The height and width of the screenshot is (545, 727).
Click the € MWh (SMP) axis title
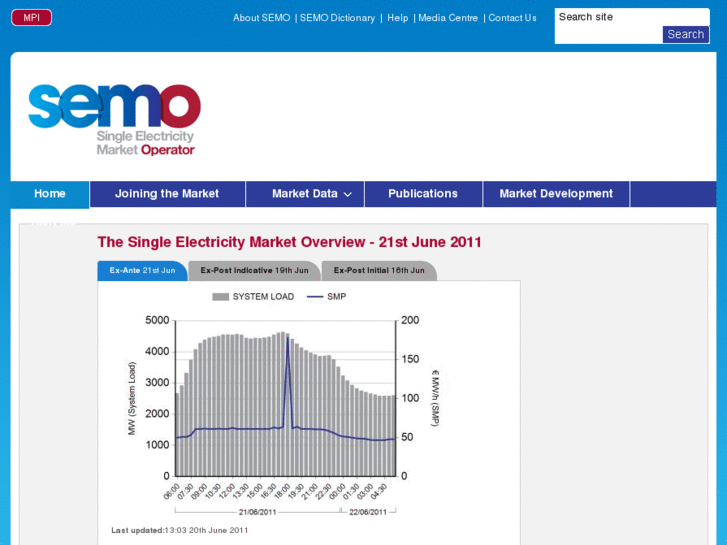(x=435, y=398)
